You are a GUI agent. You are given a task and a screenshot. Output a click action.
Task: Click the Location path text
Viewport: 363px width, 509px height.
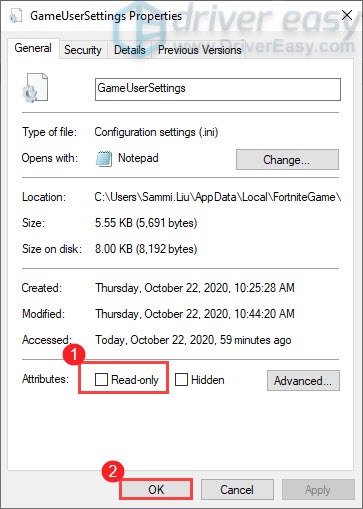pos(218,197)
